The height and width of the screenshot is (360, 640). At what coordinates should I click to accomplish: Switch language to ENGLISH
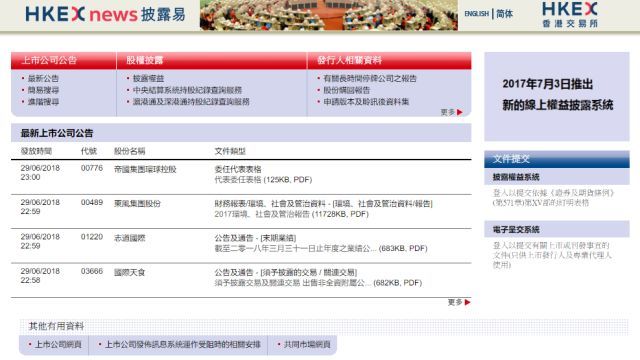click(x=476, y=14)
